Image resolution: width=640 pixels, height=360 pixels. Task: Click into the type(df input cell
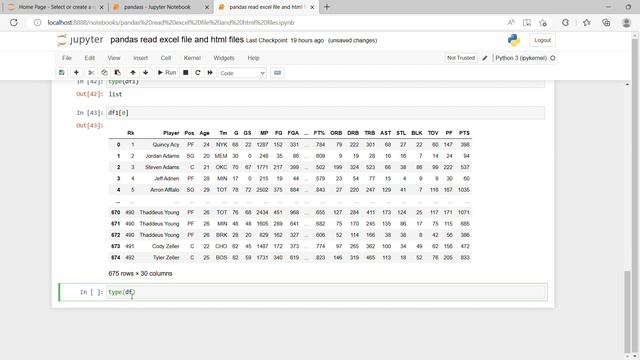325,292
